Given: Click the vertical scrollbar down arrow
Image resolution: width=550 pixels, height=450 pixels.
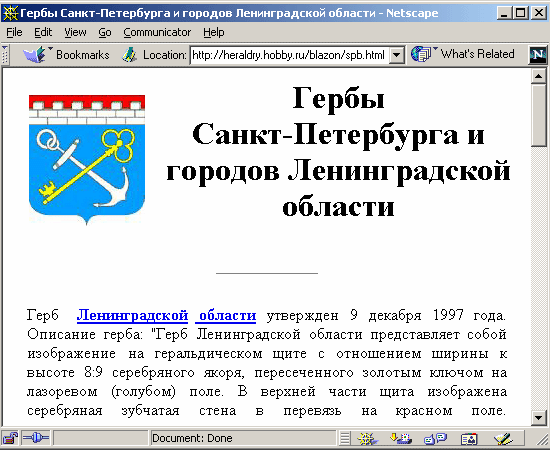Looking at the screenshot, I should coord(538,417).
